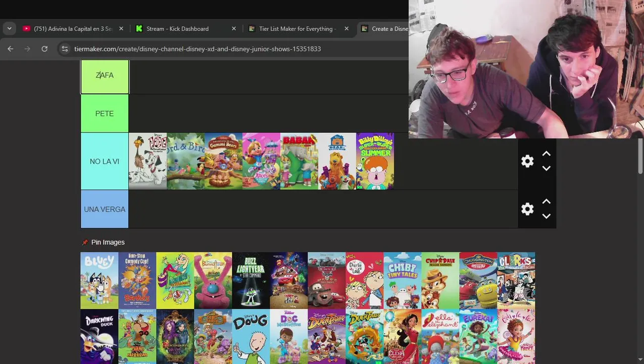This screenshot has width=644, height=364.
Task: Open the tab search dropdown arrow
Action: [x=9, y=29]
